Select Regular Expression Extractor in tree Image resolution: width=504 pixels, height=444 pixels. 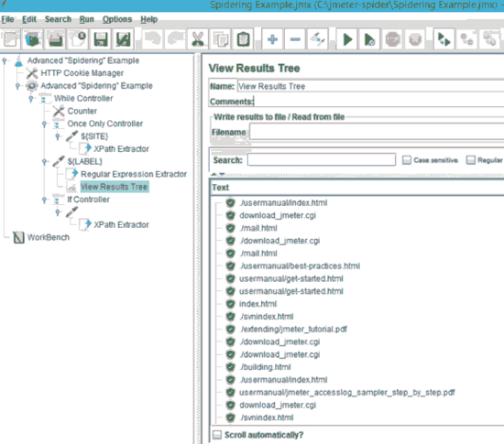134,174
